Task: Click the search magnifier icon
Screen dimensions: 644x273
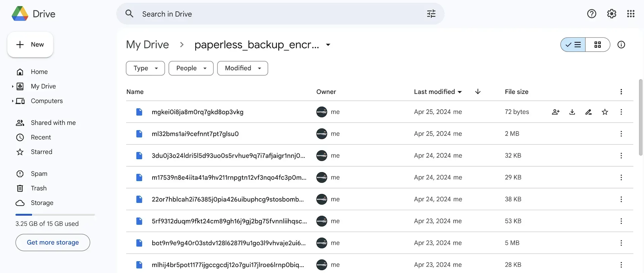Action: coord(129,14)
